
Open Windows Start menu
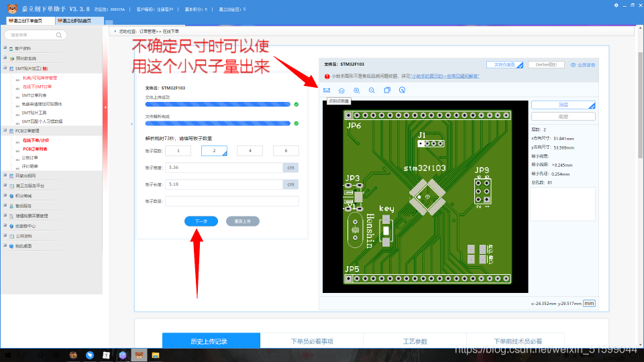8,355
